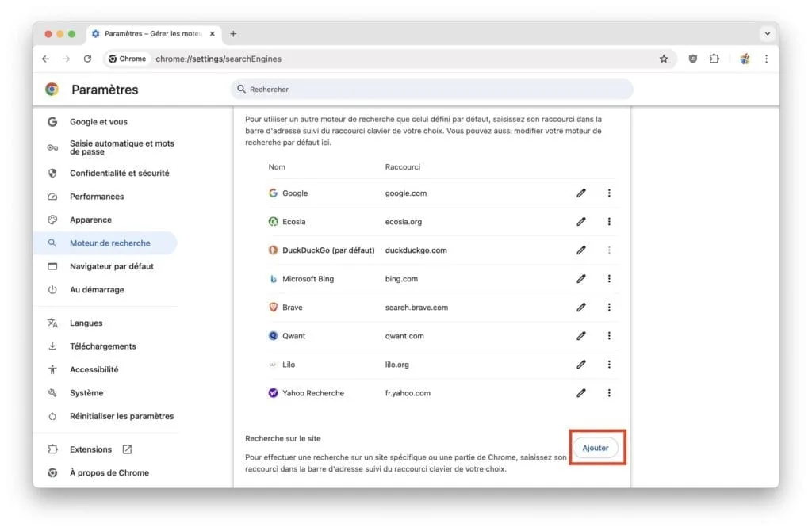Edit the Yahoo Recherche shortcut pencil icon
This screenshot has height=531, width=812.
581,392
